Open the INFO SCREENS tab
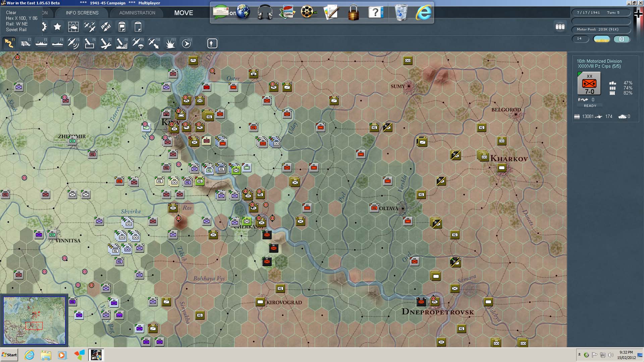Viewport: 644px width, 362px height. pyautogui.click(x=82, y=13)
